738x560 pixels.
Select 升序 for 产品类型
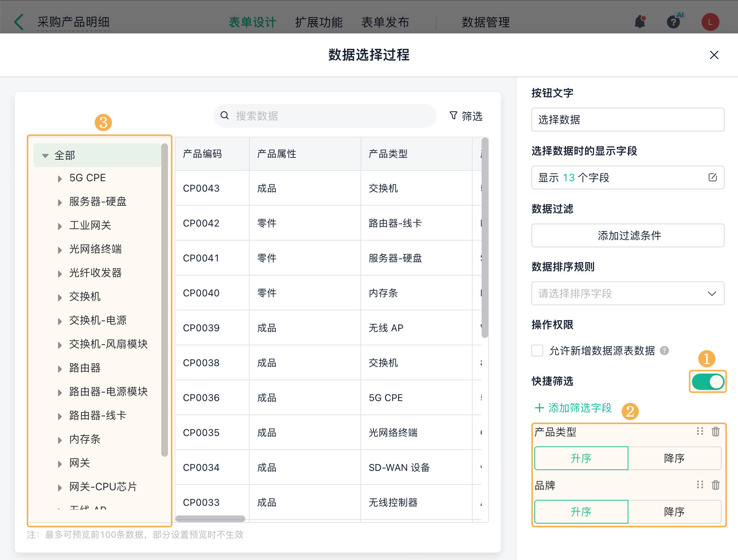click(x=581, y=458)
